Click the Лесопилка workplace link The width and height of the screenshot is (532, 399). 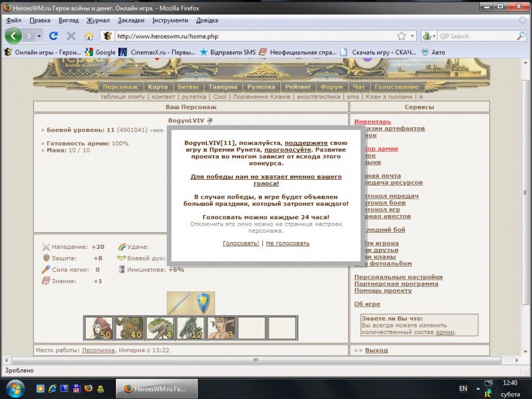98,350
